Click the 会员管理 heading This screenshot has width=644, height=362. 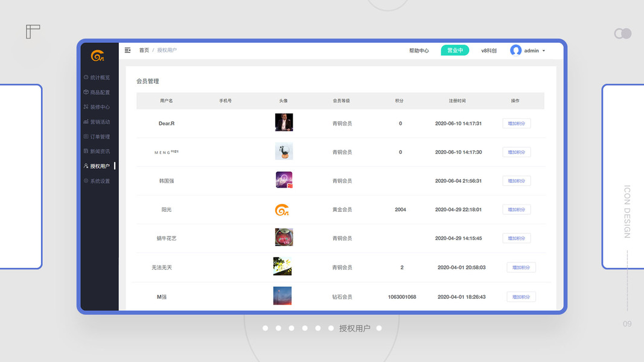coord(148,81)
